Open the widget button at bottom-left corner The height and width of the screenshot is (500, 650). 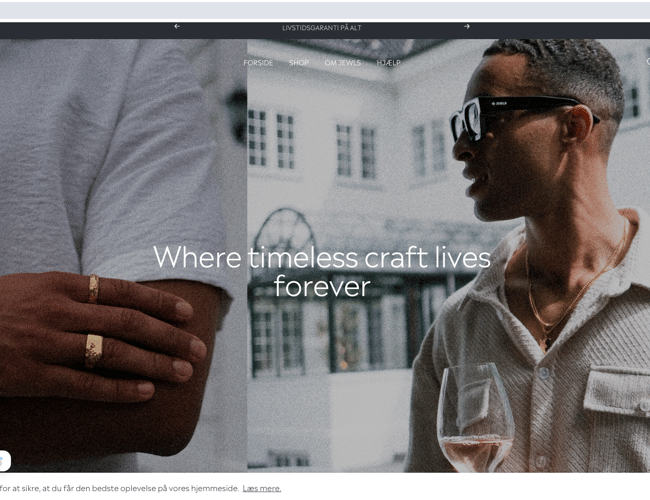coord(4,461)
